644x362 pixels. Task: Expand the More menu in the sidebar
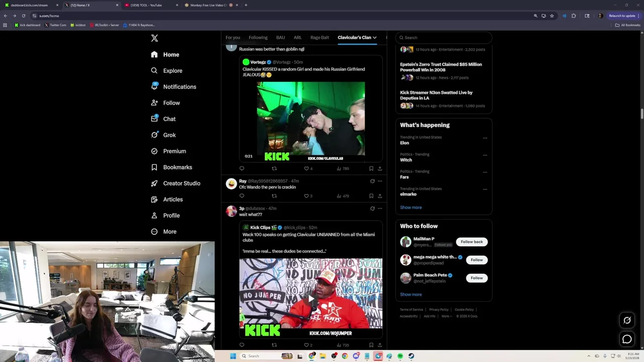(x=164, y=231)
